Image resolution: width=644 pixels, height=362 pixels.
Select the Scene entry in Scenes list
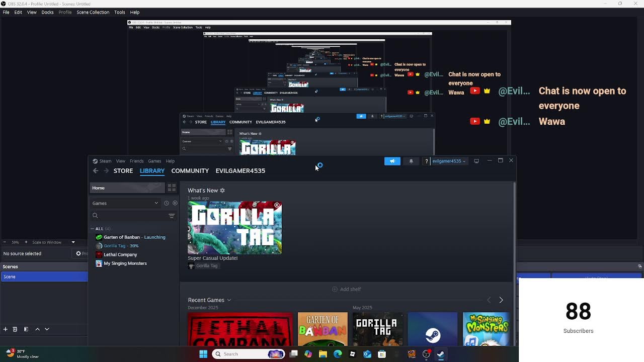pyautogui.click(x=44, y=277)
